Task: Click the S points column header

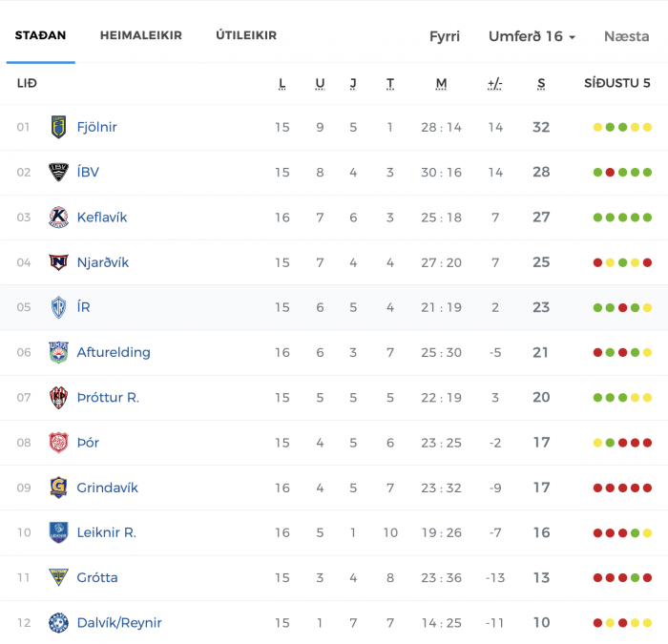Action: pyautogui.click(x=541, y=83)
